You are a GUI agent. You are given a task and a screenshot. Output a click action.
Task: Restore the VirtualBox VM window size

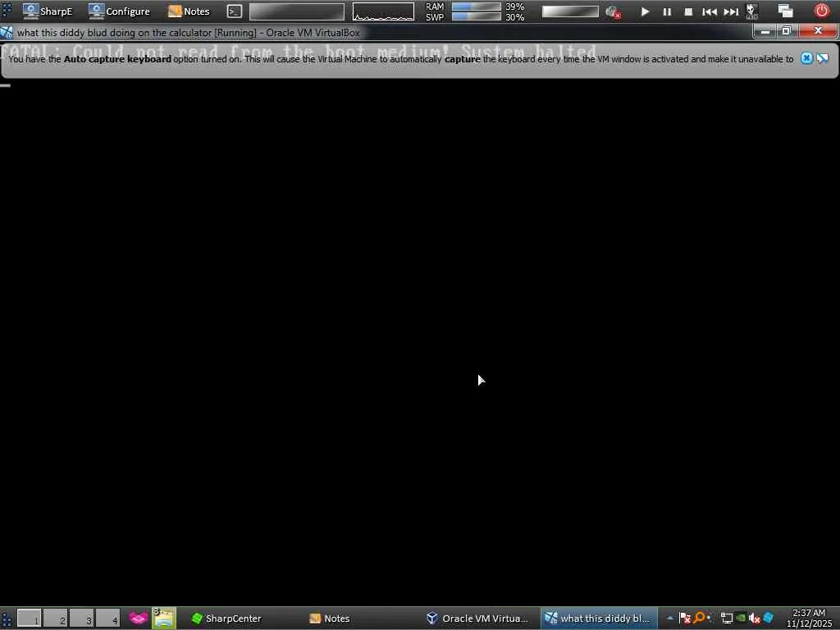(x=787, y=32)
